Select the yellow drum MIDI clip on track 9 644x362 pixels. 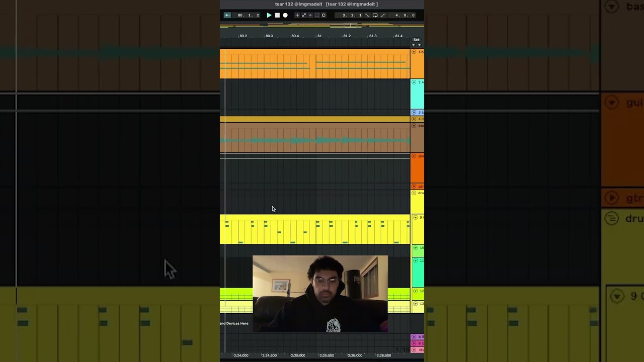(315, 229)
